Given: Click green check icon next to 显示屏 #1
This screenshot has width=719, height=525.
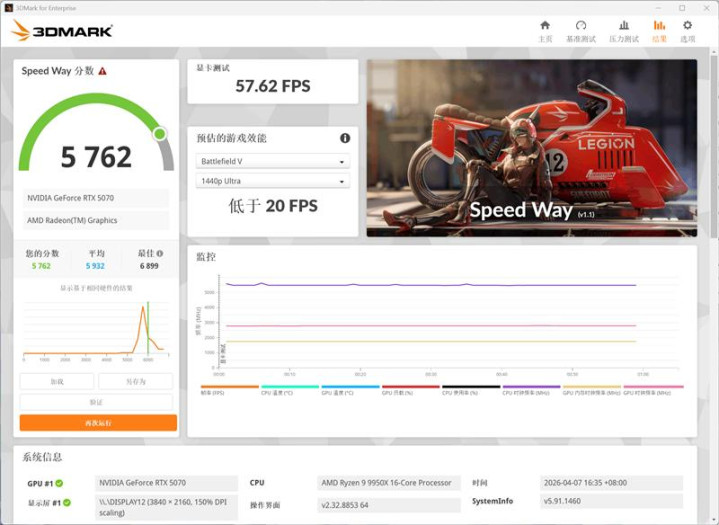Looking at the screenshot, I should click(x=67, y=503).
